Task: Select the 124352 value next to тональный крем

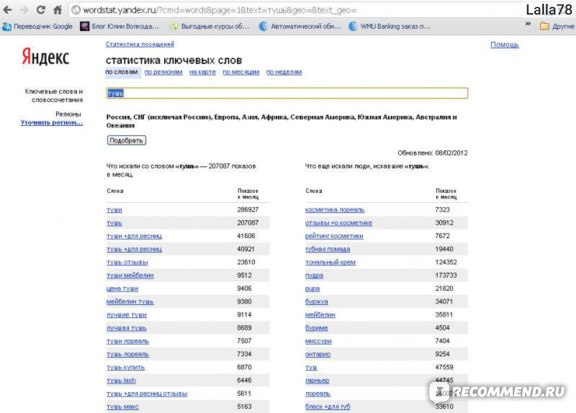Action: (446, 262)
